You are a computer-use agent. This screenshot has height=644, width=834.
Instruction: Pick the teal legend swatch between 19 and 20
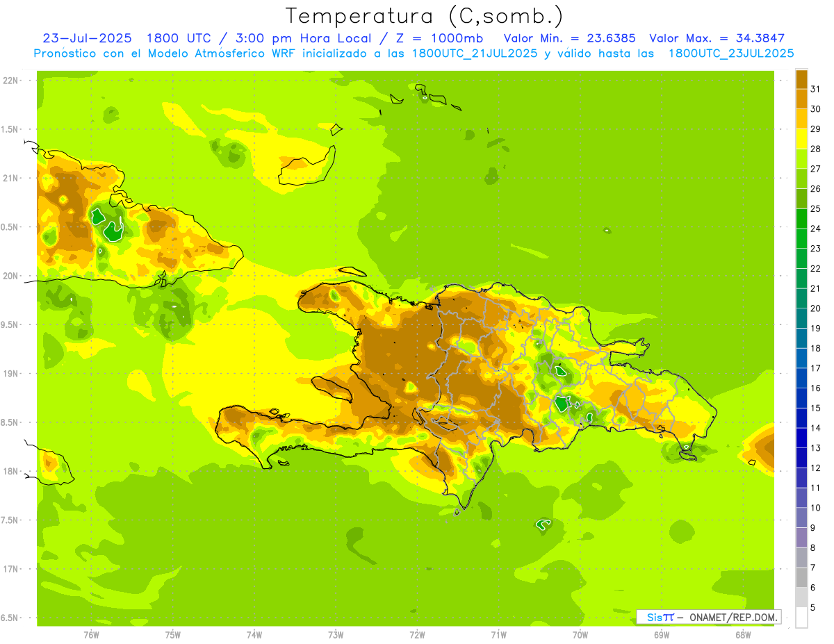801,318
